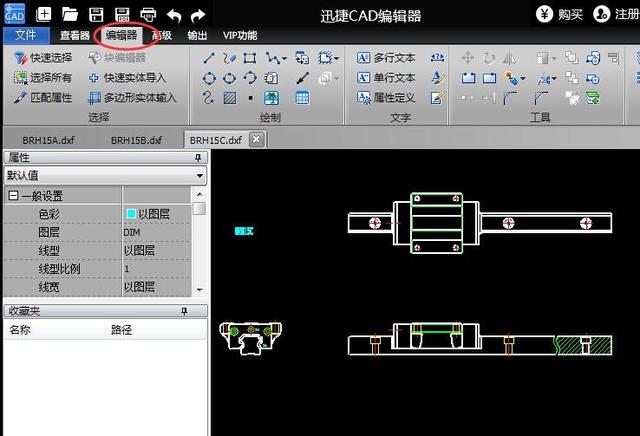This screenshot has height=436, width=640.
Task: Click the Fillet corner tool icon
Action: coord(511,98)
